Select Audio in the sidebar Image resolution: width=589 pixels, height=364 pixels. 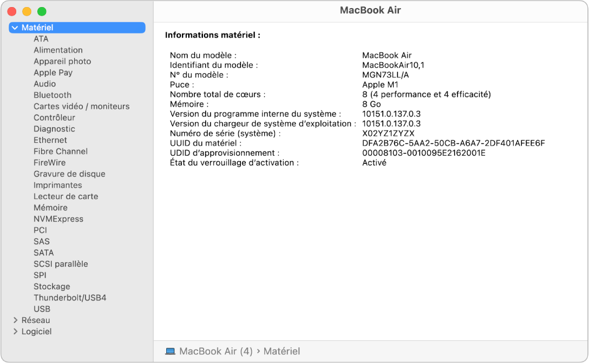click(x=45, y=84)
